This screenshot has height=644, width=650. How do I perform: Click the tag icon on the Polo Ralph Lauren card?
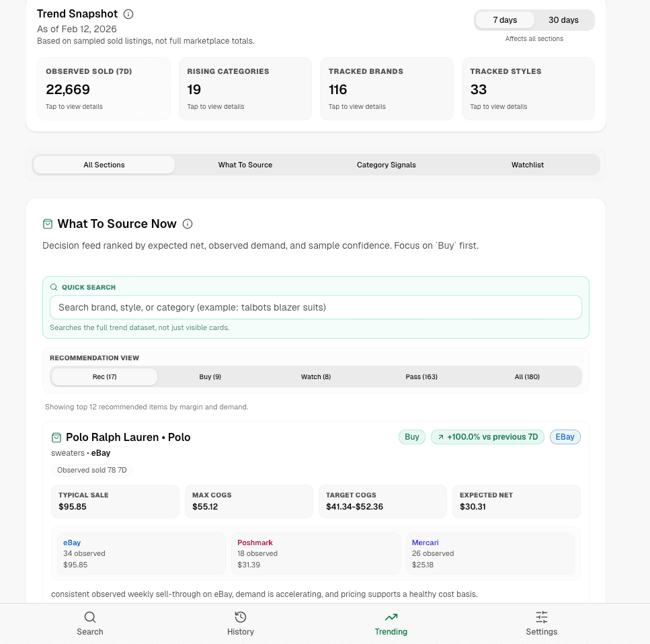point(56,437)
